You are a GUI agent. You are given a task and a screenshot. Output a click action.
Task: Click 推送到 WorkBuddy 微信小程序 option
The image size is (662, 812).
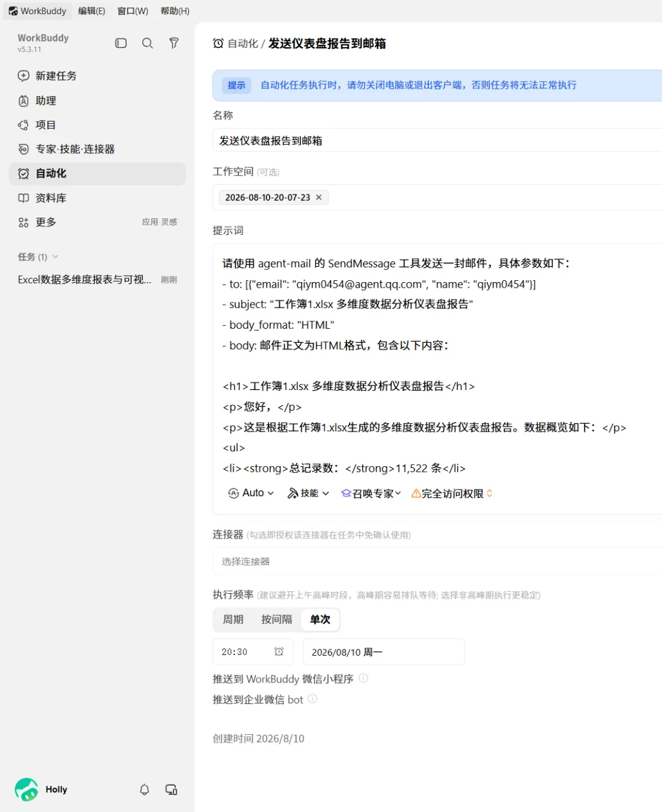pos(283,679)
